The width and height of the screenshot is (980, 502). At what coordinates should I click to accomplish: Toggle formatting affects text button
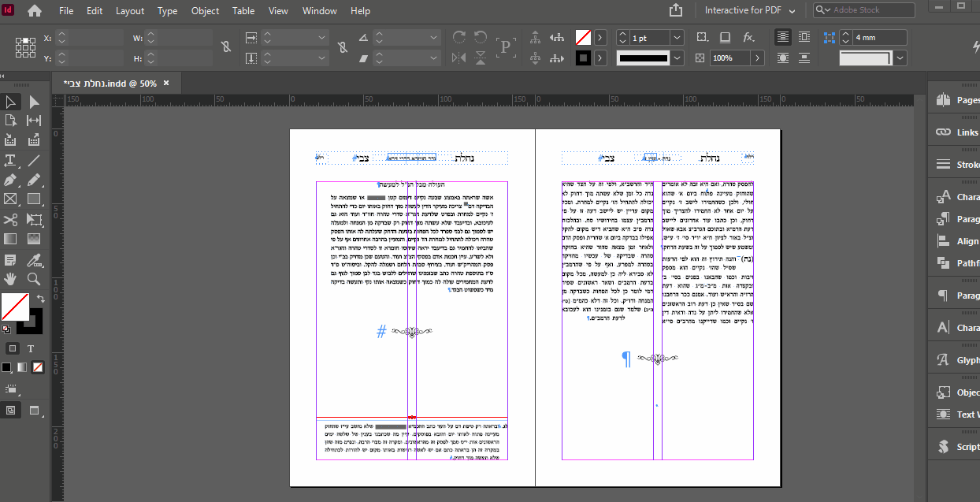[x=31, y=348]
